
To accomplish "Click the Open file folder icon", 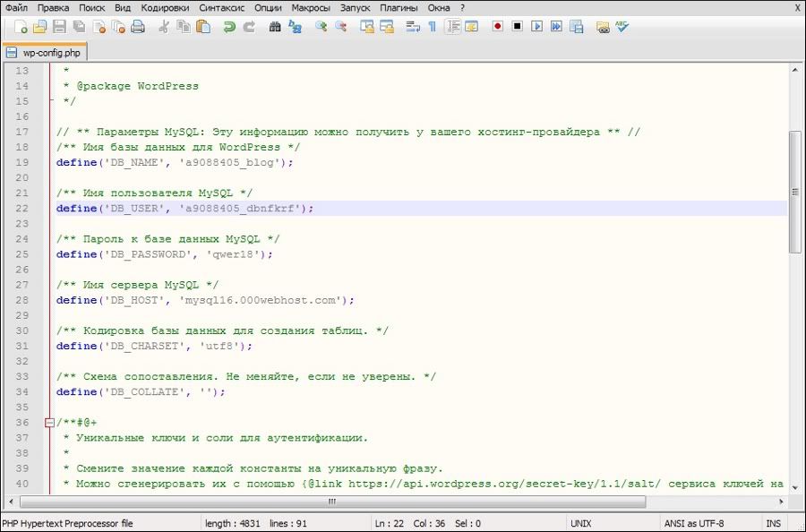I will (x=39, y=27).
